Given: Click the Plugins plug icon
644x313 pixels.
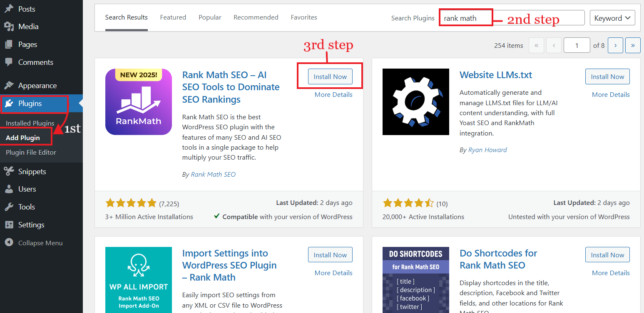Looking at the screenshot, I should click(9, 104).
